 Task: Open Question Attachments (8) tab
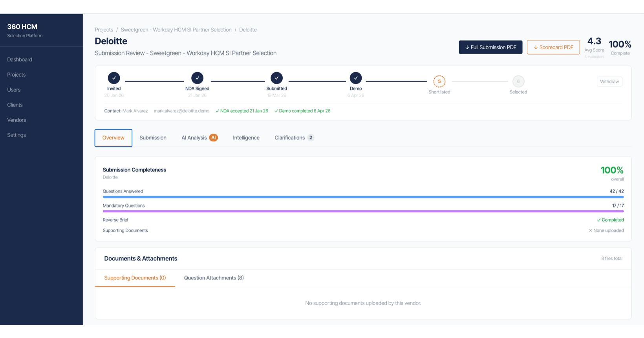[214, 278]
